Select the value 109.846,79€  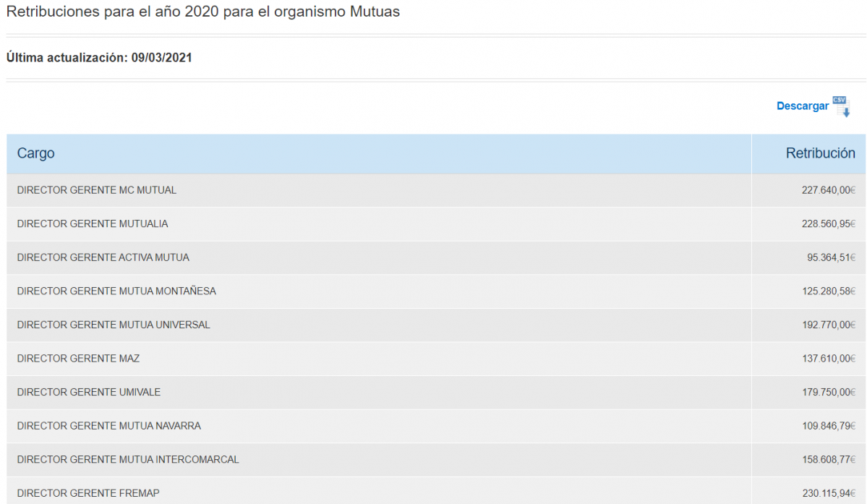(828, 426)
